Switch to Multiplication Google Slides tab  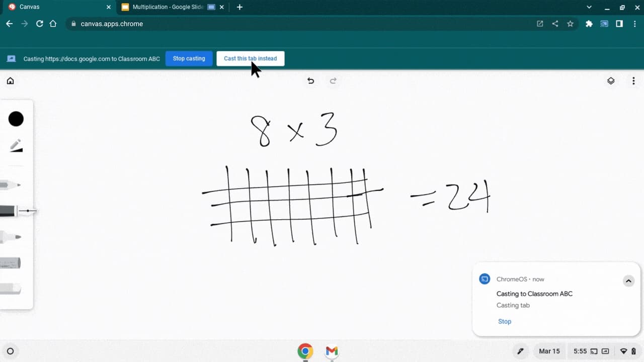(168, 7)
